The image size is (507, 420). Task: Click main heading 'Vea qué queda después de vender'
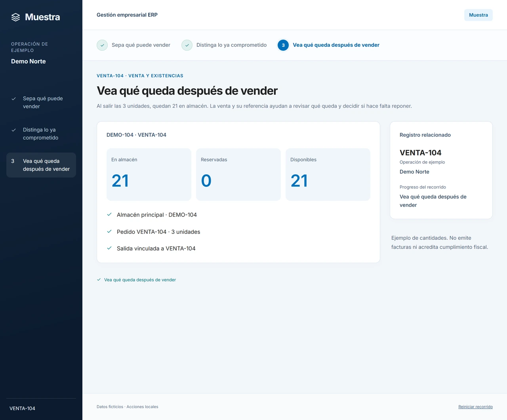[x=187, y=91]
